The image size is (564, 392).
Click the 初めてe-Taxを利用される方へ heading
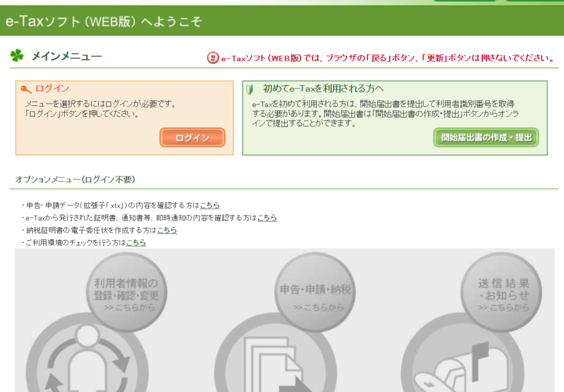323,89
